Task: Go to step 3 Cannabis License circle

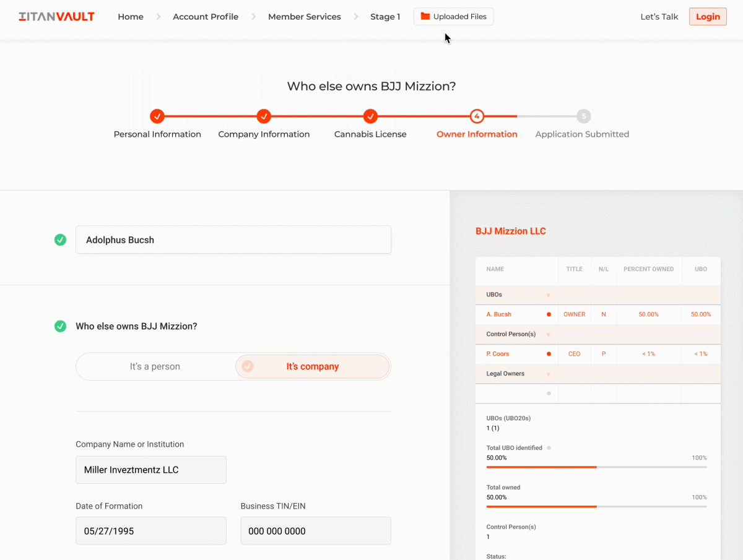Action: [370, 116]
